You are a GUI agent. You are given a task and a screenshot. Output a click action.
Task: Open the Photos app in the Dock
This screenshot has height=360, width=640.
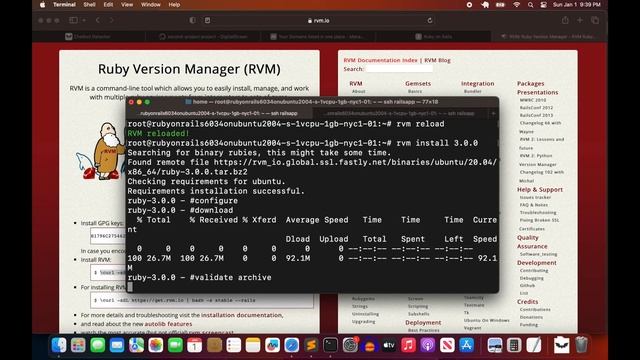click(x=156, y=345)
